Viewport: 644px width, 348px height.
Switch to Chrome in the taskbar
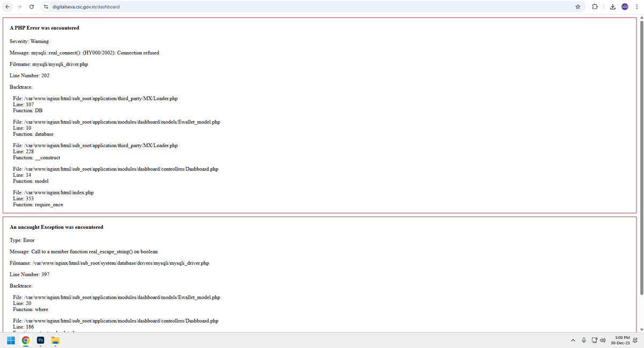pos(26,340)
